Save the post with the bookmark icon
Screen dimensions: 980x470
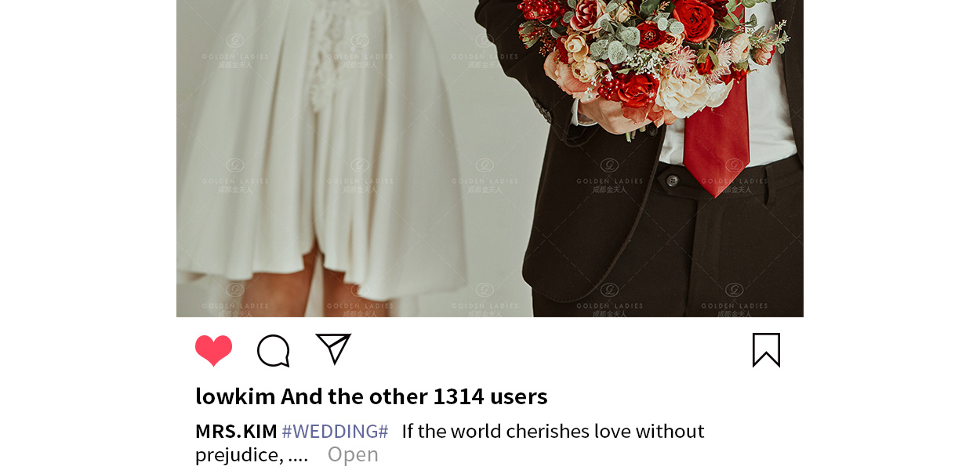click(766, 350)
